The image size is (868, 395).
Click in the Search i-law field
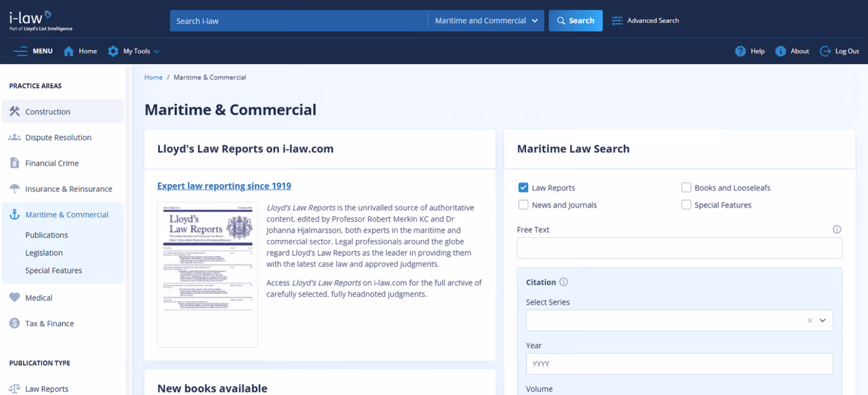pyautogui.click(x=299, y=20)
